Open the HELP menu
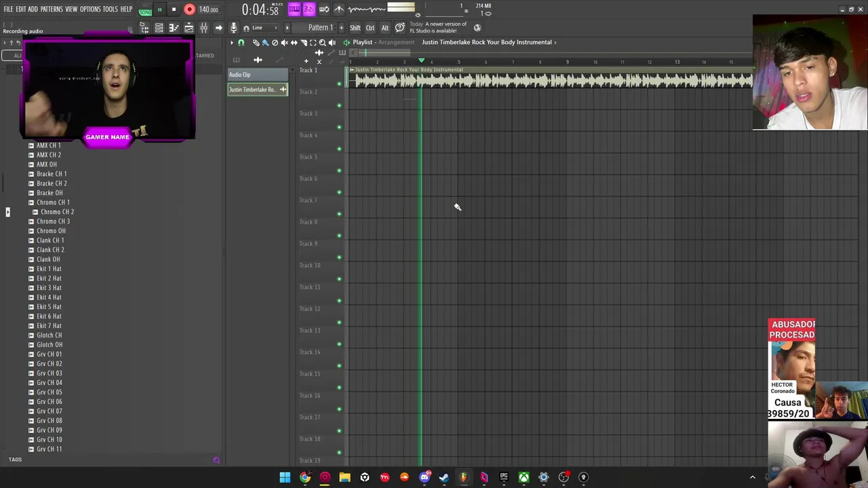Viewport: 868px width, 488px height. tap(127, 9)
